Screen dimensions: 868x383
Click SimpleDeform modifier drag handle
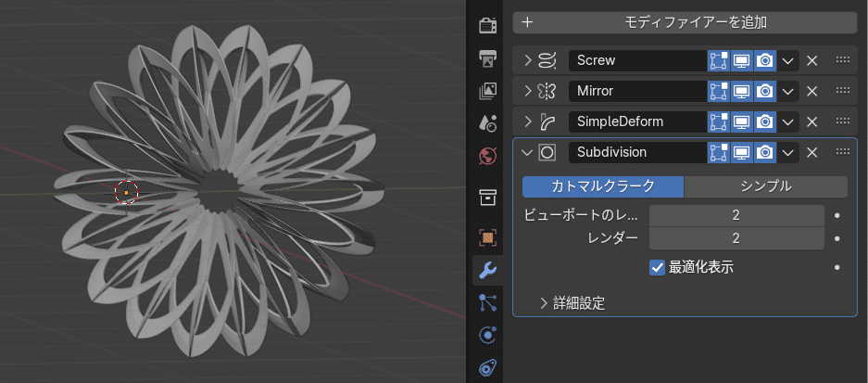(843, 121)
